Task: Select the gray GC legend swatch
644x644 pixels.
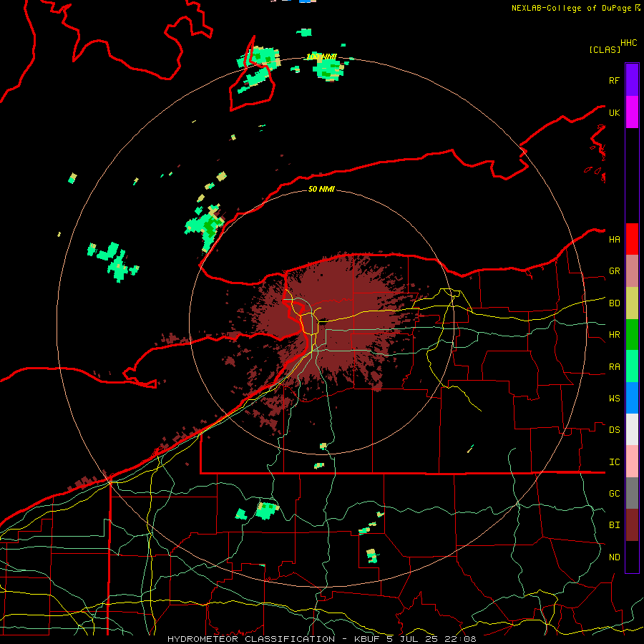Action: click(x=632, y=493)
